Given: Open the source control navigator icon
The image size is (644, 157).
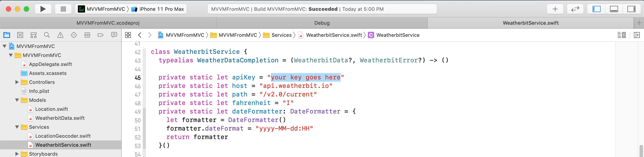Looking at the screenshot, I should [20, 35].
